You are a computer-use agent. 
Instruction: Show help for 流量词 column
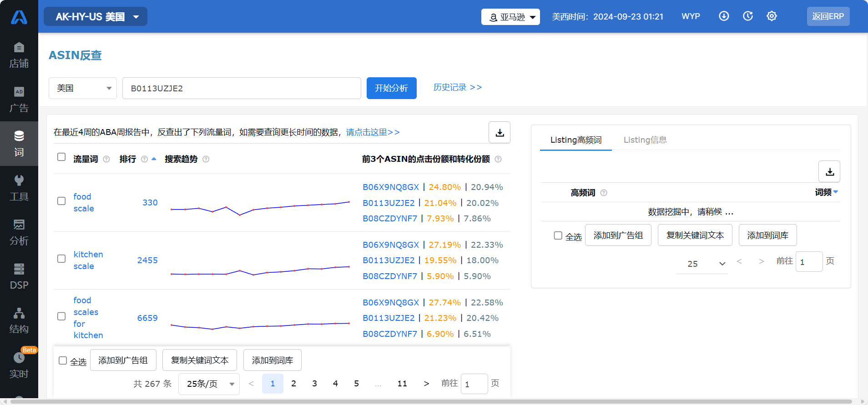point(106,159)
